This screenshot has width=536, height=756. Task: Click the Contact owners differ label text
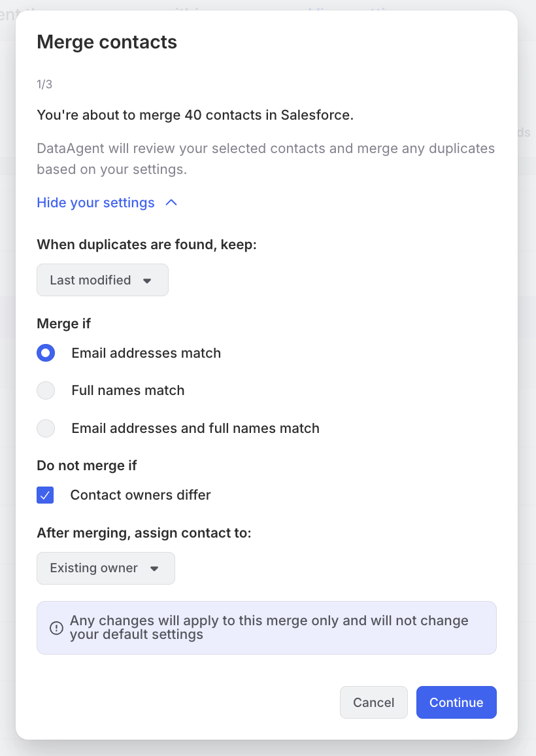[x=141, y=495]
